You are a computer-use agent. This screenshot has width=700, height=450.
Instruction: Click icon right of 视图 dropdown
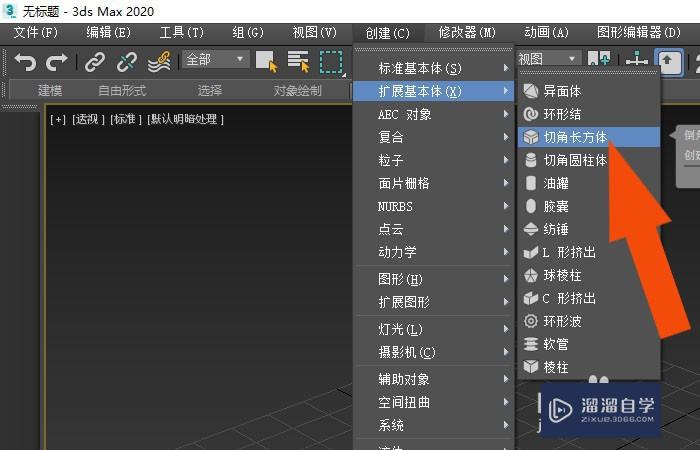[599, 58]
